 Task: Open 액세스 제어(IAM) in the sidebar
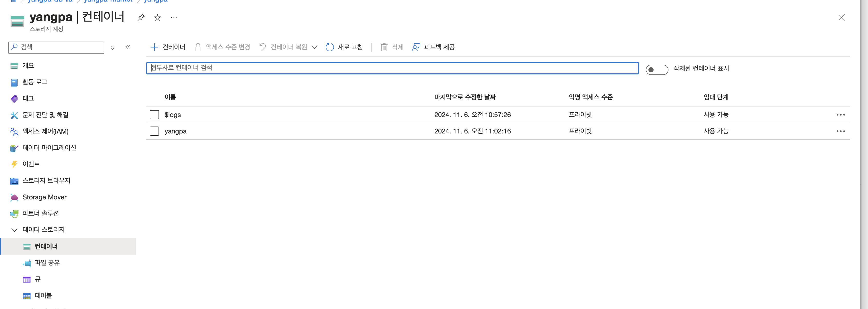pyautogui.click(x=45, y=131)
